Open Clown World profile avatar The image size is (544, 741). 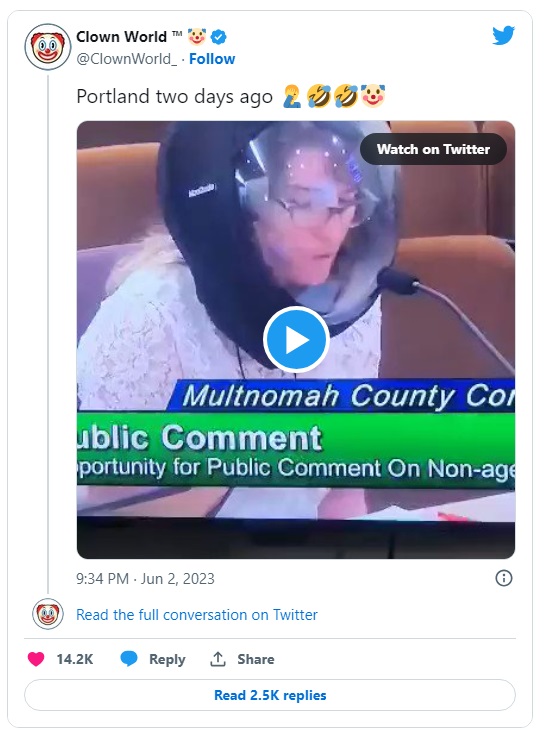click(x=47, y=47)
